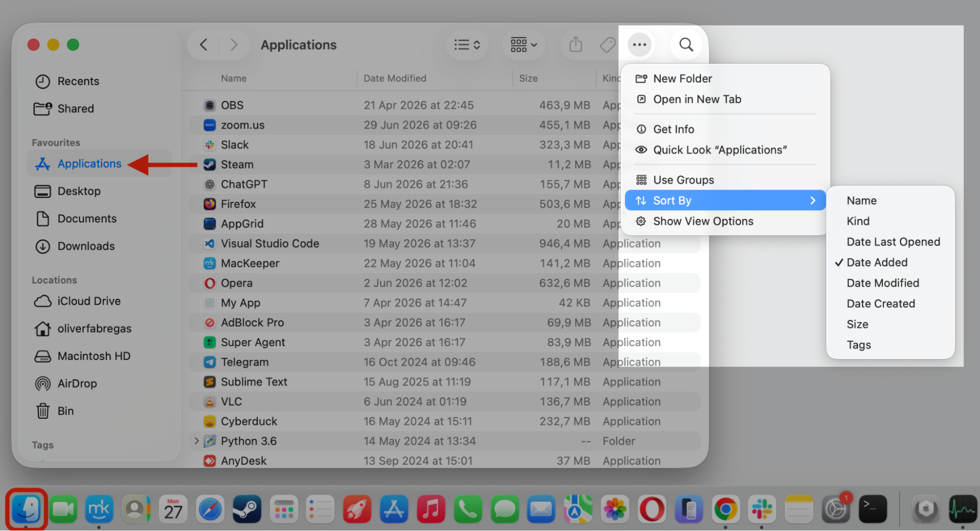
Task: Launch Steam from the Dock
Action: point(247,510)
